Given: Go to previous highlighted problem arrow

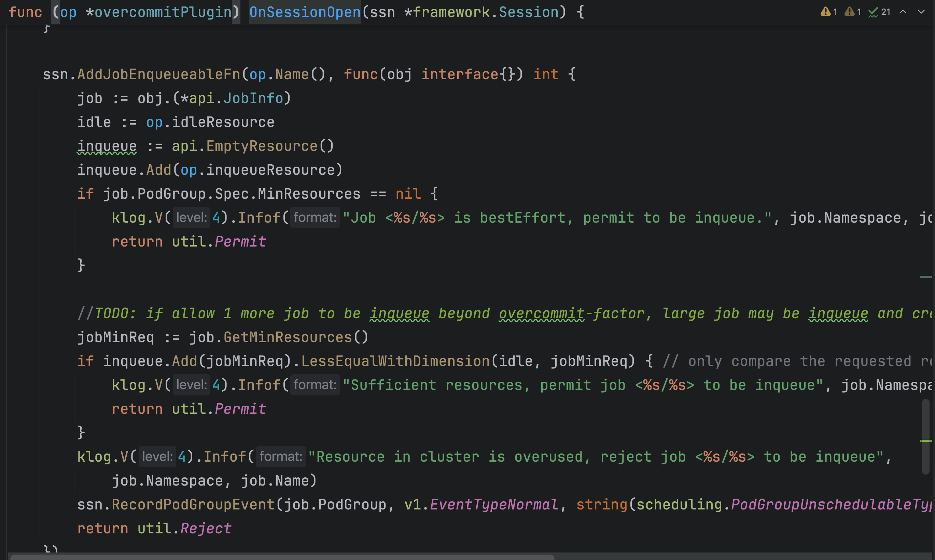Looking at the screenshot, I should point(903,12).
